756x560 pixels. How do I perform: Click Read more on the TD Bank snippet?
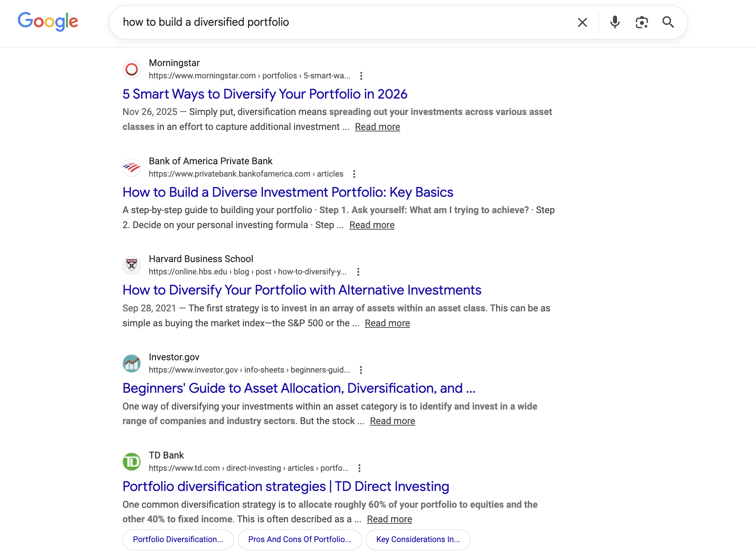coord(390,519)
